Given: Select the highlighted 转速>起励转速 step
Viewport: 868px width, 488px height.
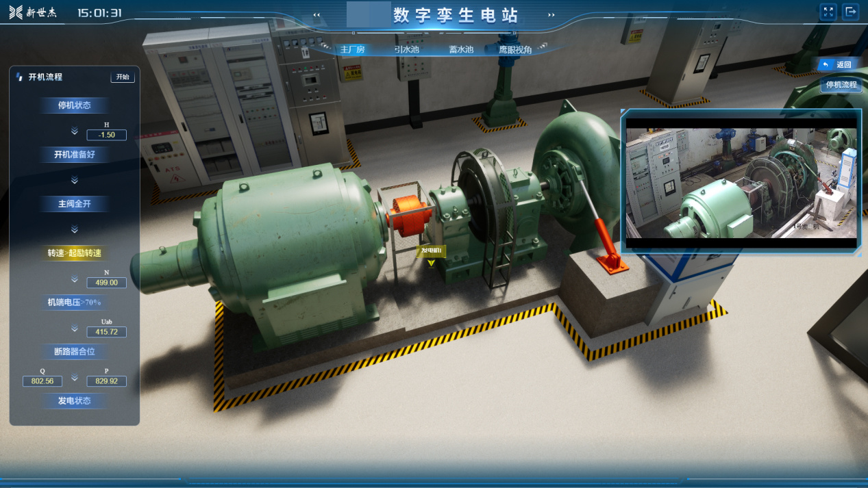Looking at the screenshot, I should [x=74, y=253].
